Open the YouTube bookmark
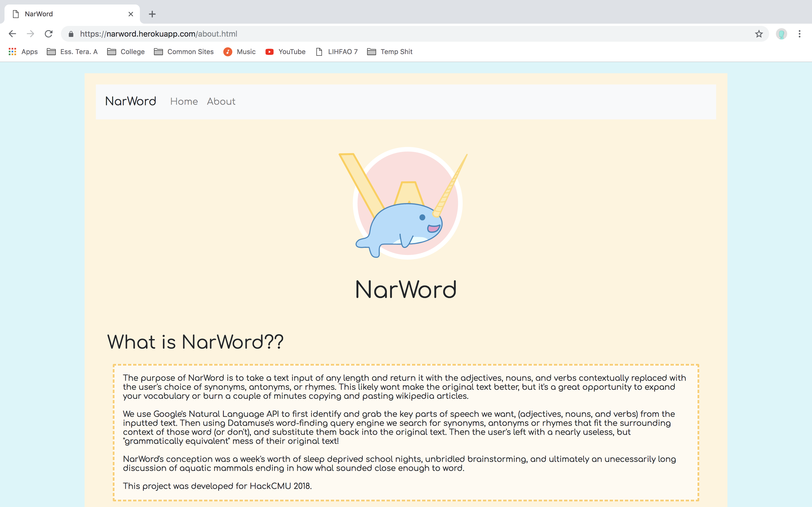The height and width of the screenshot is (507, 812). pyautogui.click(x=286, y=52)
